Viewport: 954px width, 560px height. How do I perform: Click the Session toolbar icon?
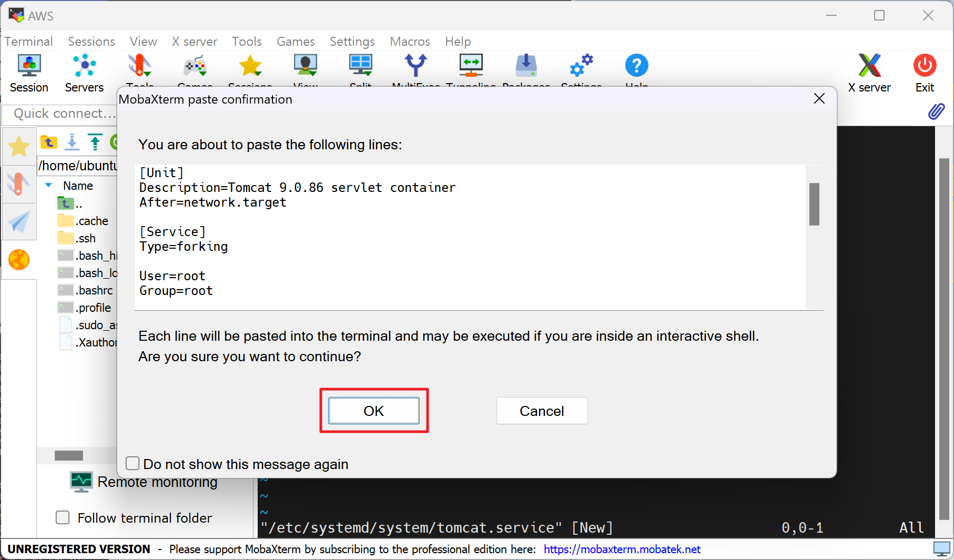pos(29,74)
